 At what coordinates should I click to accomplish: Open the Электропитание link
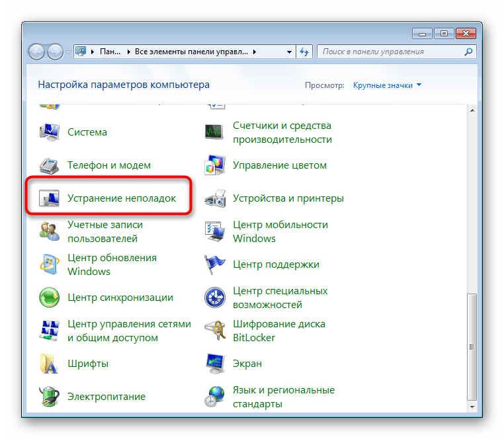pos(106,397)
